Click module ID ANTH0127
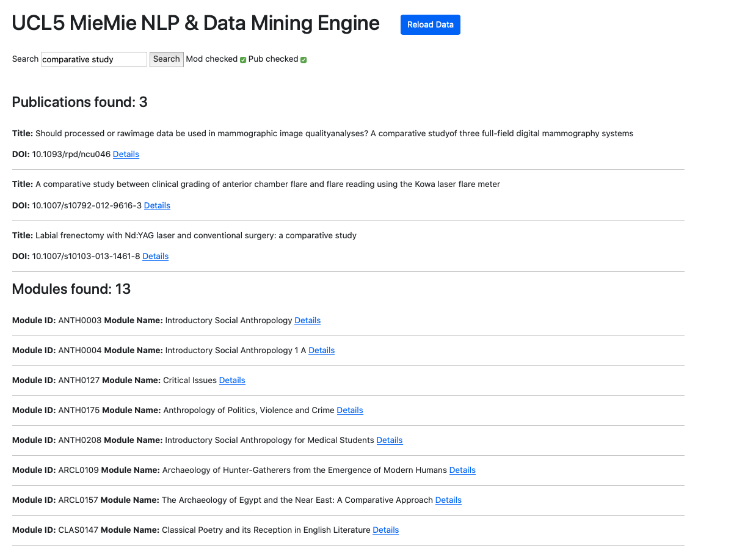 [x=79, y=380]
